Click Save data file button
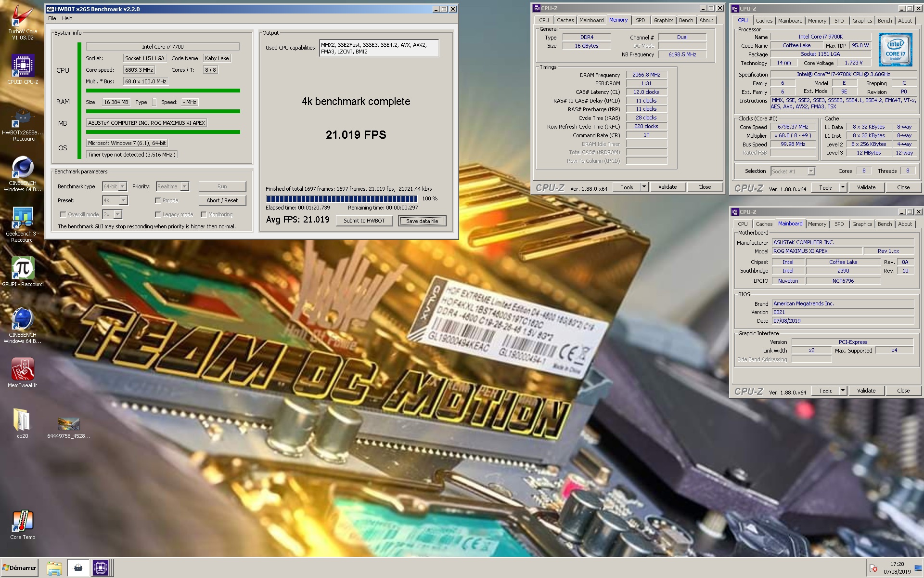 [422, 221]
